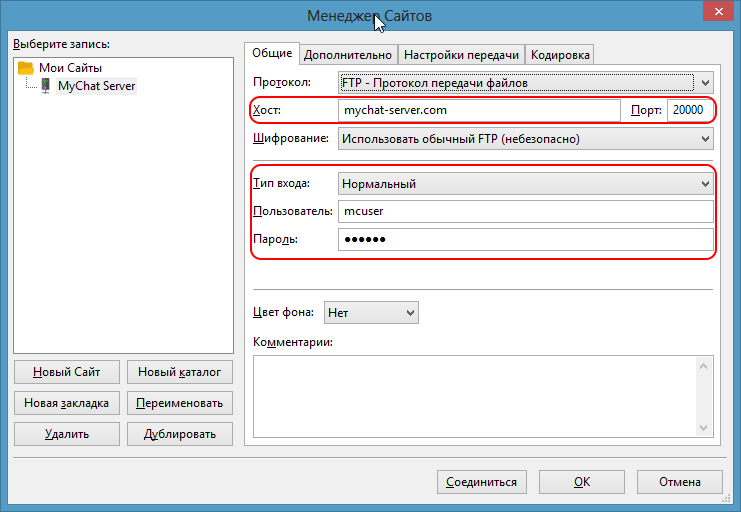Open the Протокол dropdown list
Screen dimensions: 741x512
[x=526, y=83]
